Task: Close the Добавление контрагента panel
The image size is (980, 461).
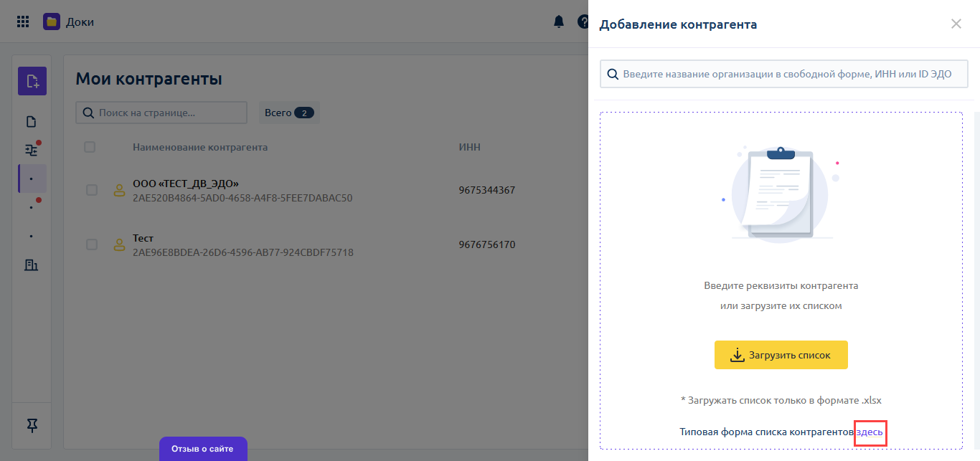Action: tap(956, 24)
